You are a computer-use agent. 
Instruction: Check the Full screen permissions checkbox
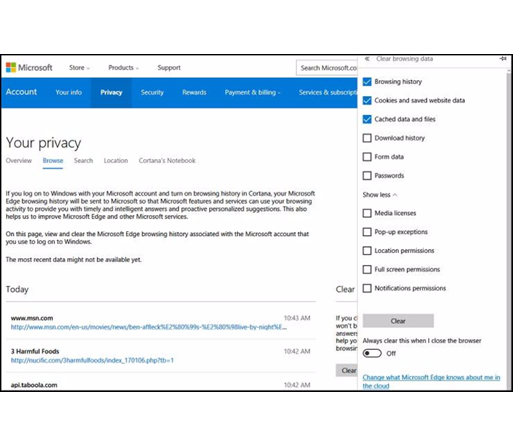click(367, 269)
